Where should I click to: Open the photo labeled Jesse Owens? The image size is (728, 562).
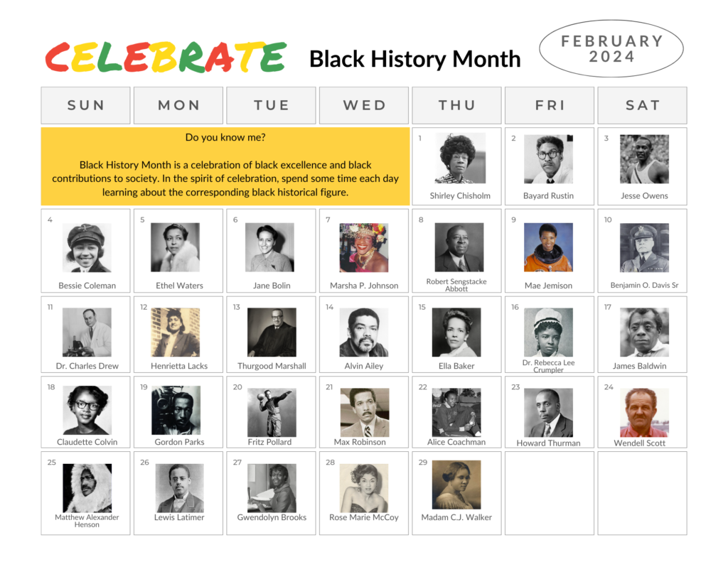(644, 158)
